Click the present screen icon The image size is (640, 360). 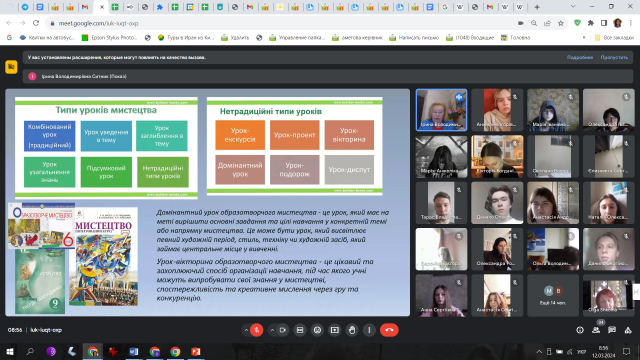pos(335,330)
